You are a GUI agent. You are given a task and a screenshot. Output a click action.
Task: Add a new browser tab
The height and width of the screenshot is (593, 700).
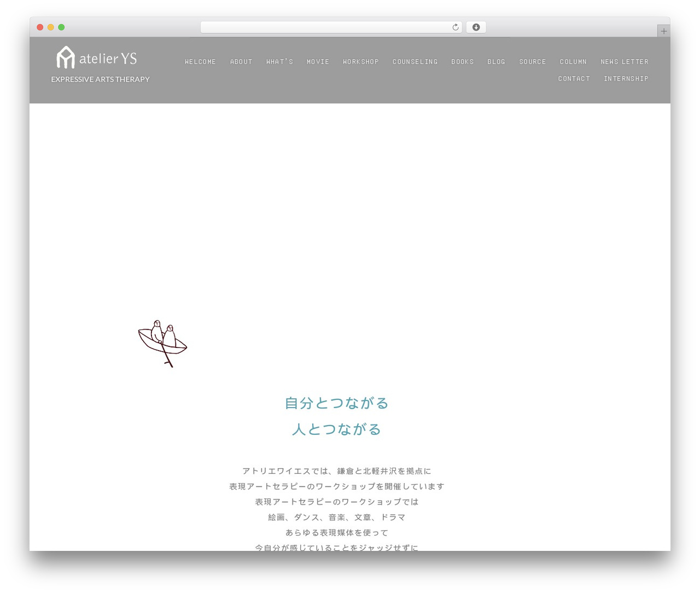[663, 31]
